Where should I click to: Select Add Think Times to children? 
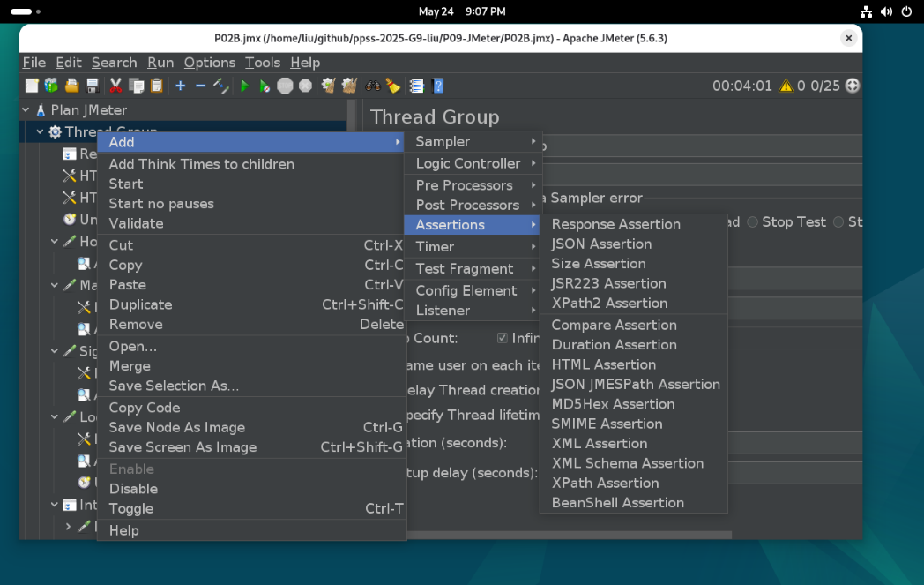click(x=251, y=164)
